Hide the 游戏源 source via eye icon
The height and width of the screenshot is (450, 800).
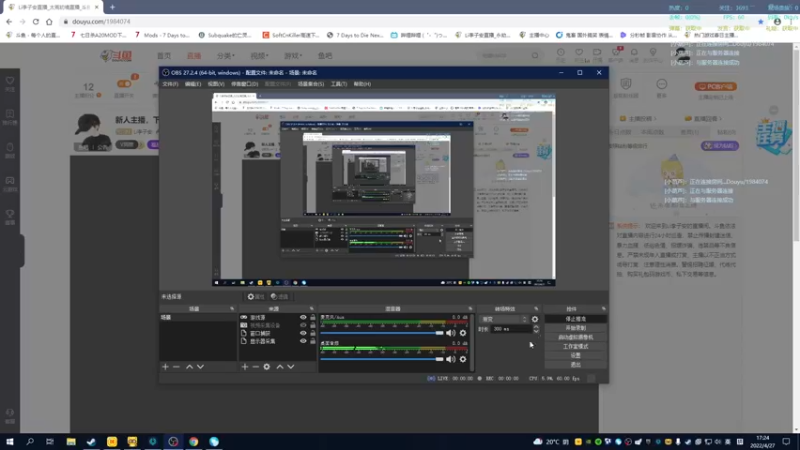coord(303,317)
